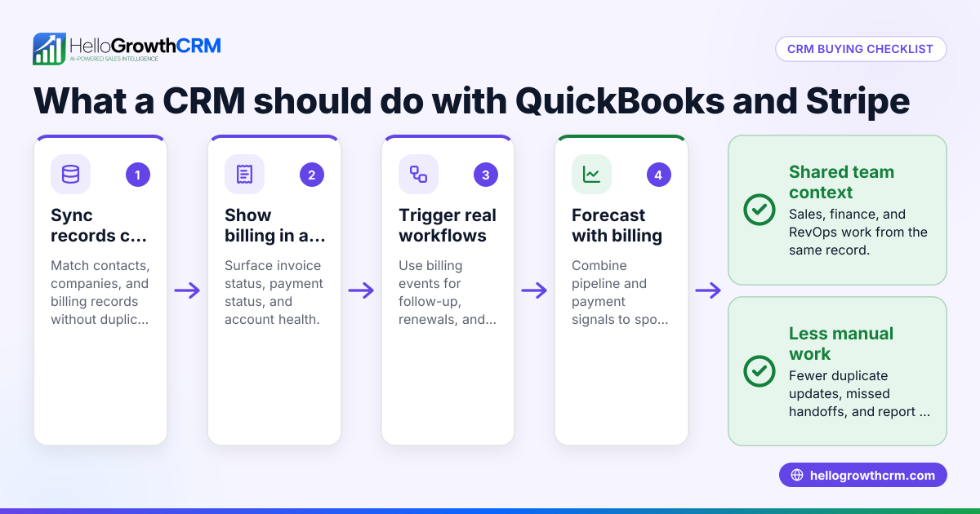This screenshot has height=514, width=980.
Task: Click the database icon on Sync records card
Action: (x=70, y=174)
